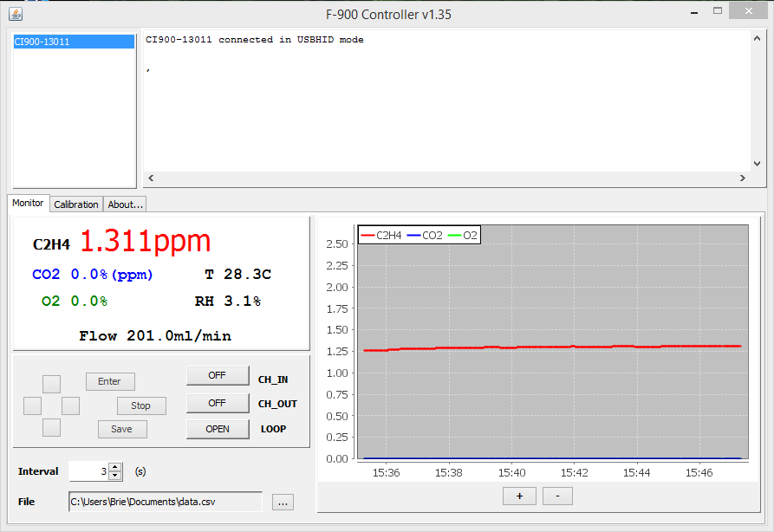Viewport: 774px width, 532px height.
Task: Click the up arrow keypad button
Action: [x=51, y=384]
